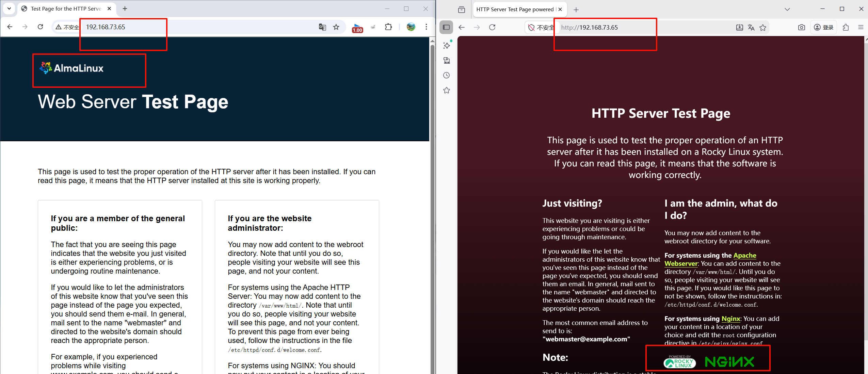The height and width of the screenshot is (374, 868).
Task: Click 'If you are a member of the general public:' heading
Action: point(118,223)
